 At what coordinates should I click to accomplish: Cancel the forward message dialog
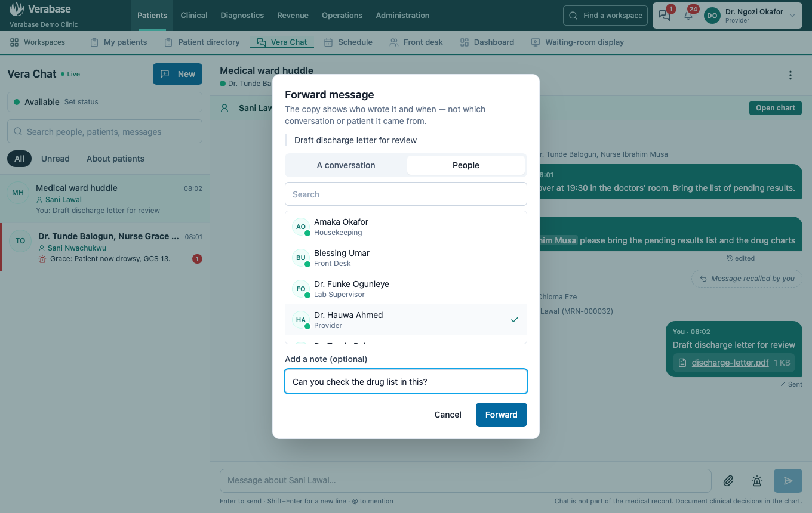click(448, 415)
